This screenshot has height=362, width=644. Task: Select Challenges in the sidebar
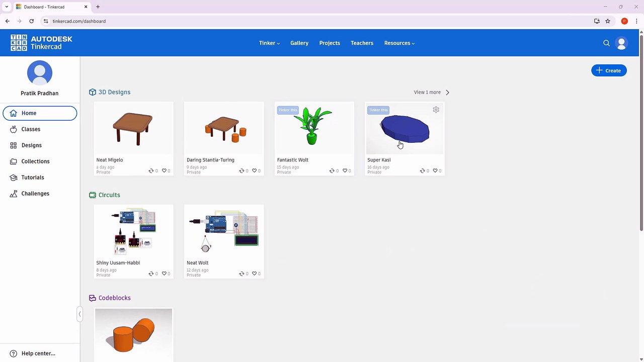coord(40,194)
